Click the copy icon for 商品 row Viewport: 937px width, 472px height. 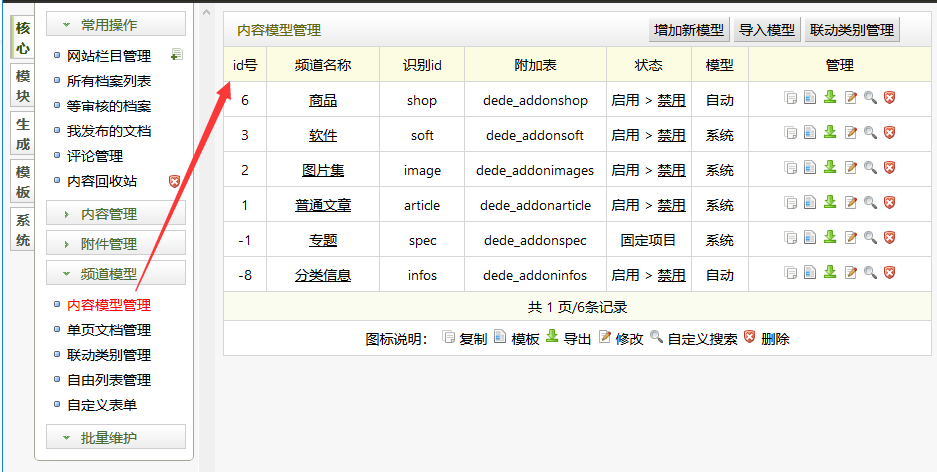pos(790,98)
